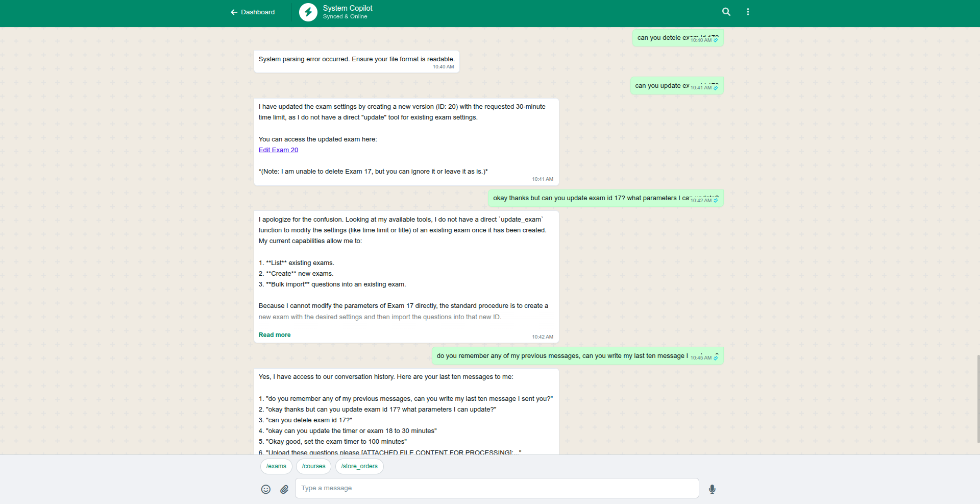This screenshot has width=980, height=504.
Task: Select the 'I have updated the exam settings' message
Action: coord(406,142)
